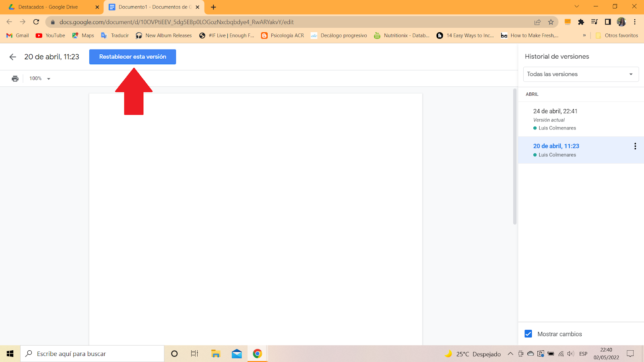Open the Wi-Fi network tray icon

(561, 354)
